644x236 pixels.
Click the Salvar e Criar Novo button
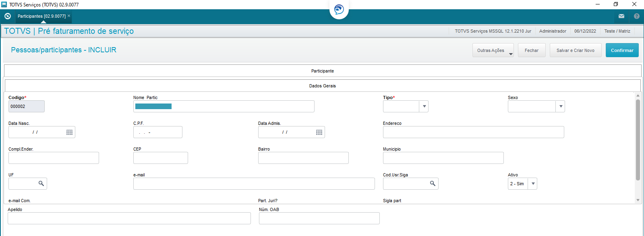[x=576, y=50]
